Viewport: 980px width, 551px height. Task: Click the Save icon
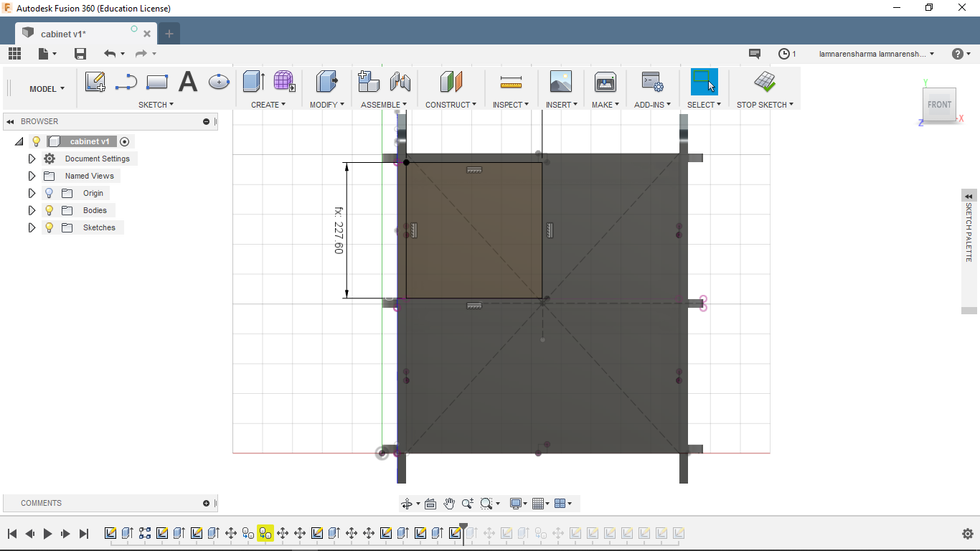coord(80,54)
